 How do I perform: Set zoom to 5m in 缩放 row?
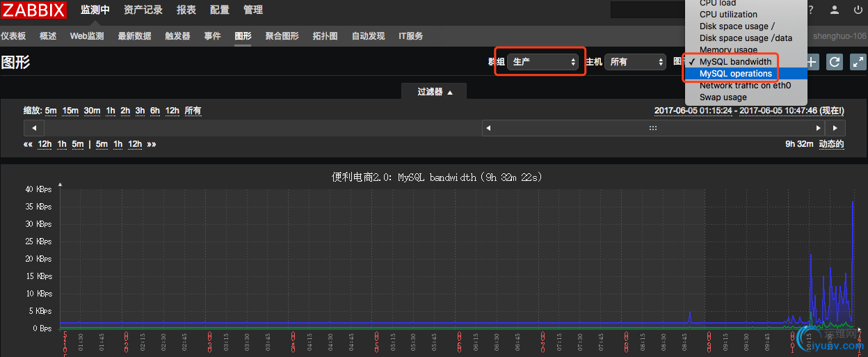coord(51,111)
